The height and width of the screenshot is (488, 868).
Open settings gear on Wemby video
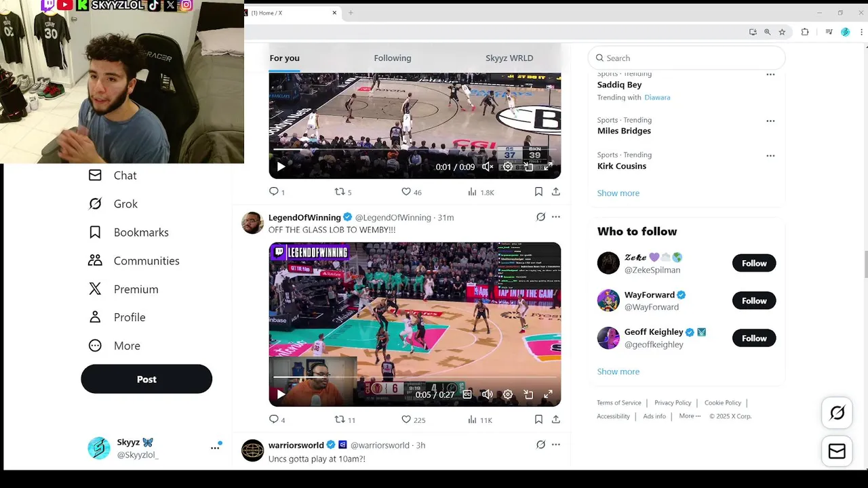tap(508, 394)
